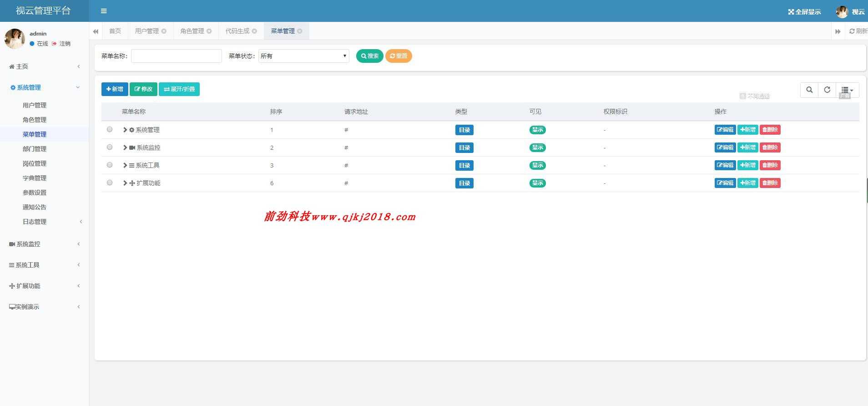The height and width of the screenshot is (406, 868).
Task: Click the fullscreen display icon
Action: pos(791,12)
